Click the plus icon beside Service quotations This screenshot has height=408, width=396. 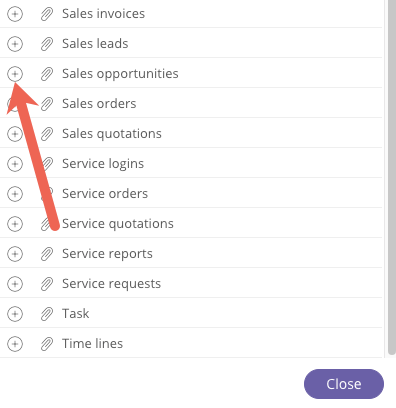pos(15,224)
